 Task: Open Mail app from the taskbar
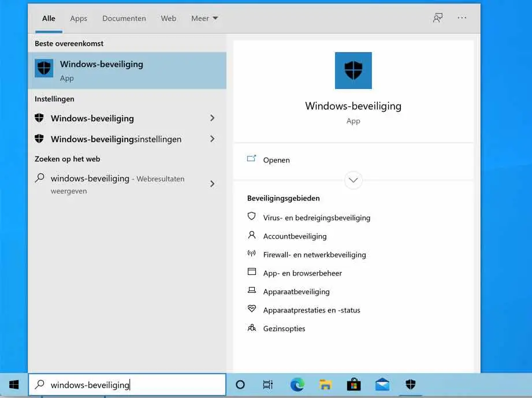382,385
